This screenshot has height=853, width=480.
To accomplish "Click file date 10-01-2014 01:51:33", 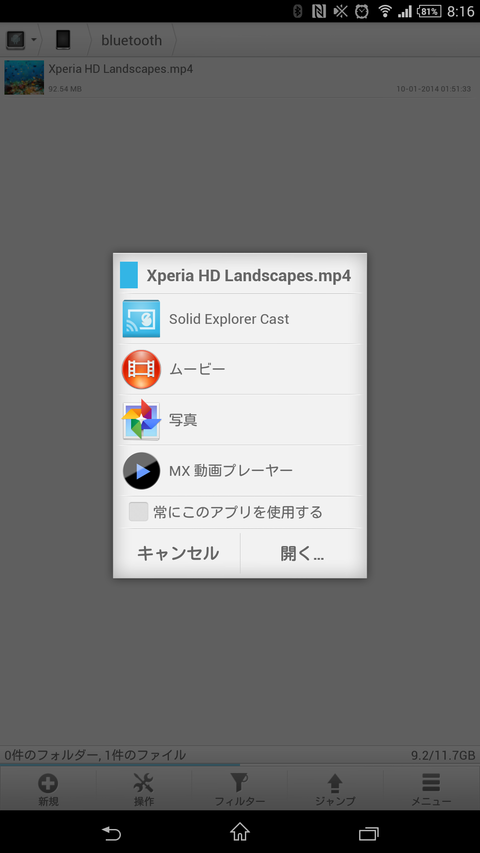I will tap(433, 89).
